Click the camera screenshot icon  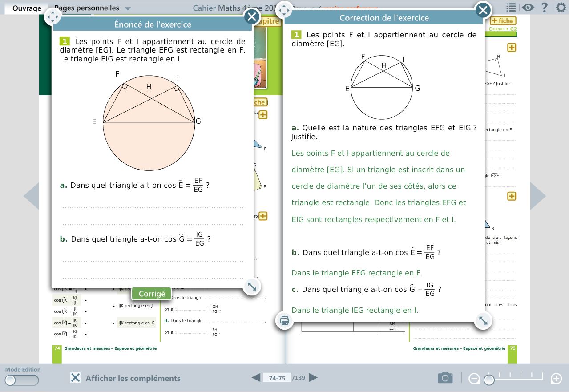444,378
